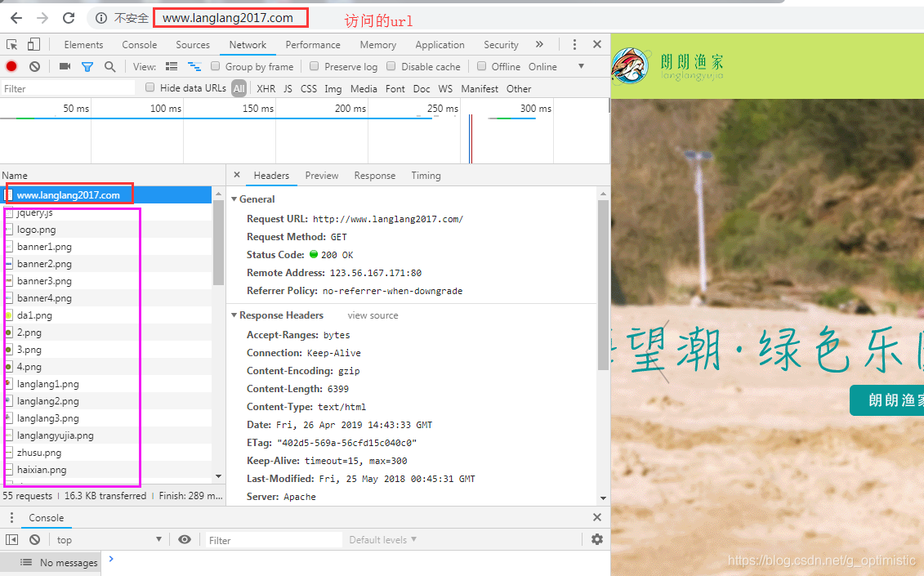Toggle capture screenshots camera icon
Screen dimensions: 924x576
(65, 67)
